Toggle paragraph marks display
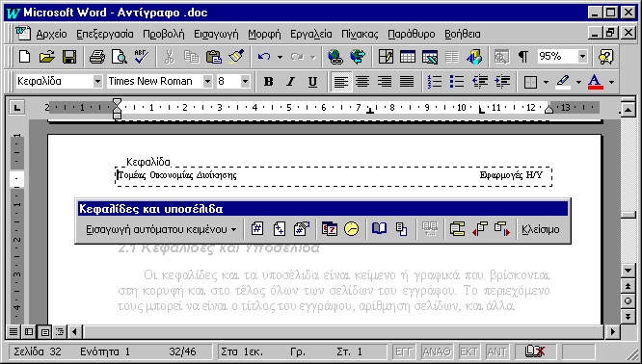 (x=522, y=57)
